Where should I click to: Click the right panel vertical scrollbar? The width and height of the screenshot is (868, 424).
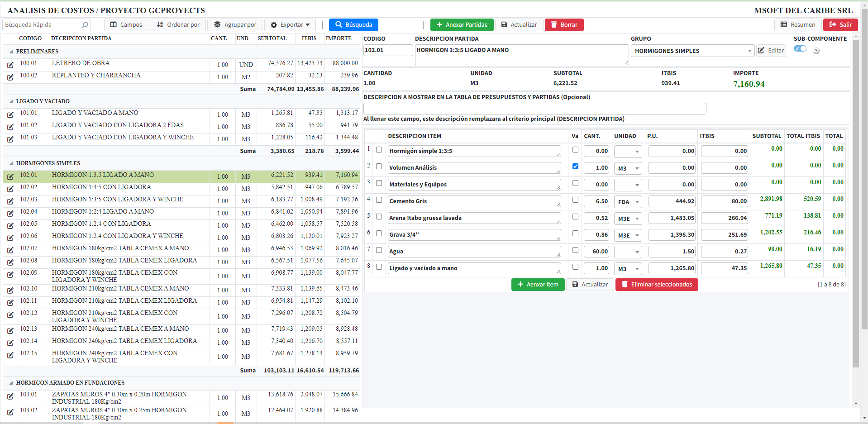[855, 204]
